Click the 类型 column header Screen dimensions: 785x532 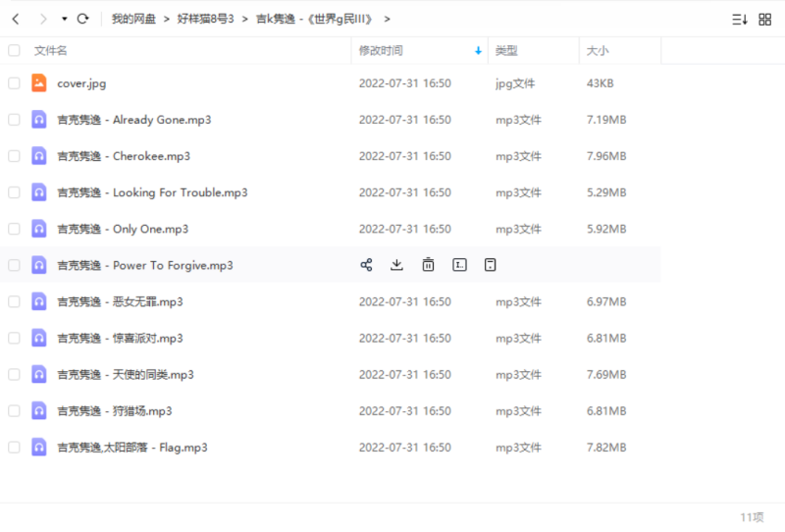[x=506, y=50]
